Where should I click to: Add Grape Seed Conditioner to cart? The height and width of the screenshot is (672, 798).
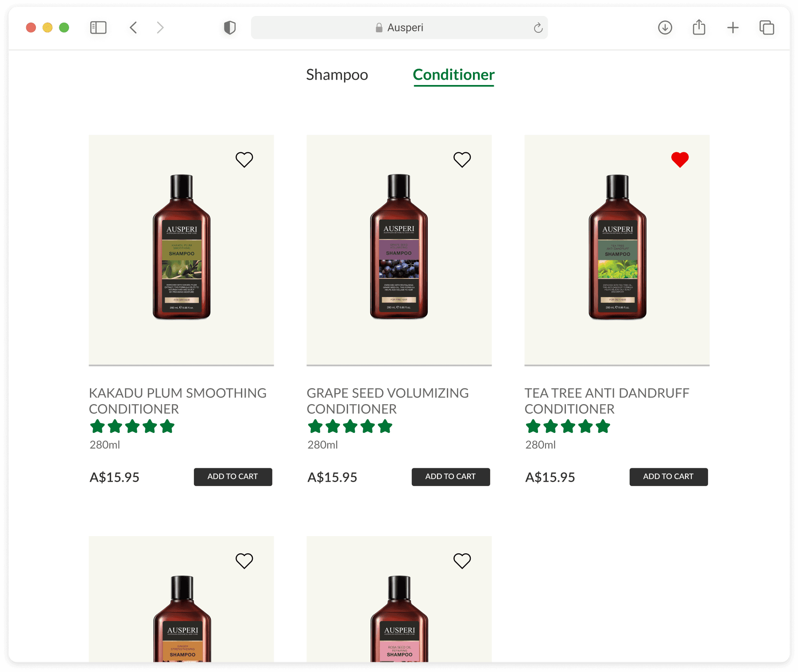coord(451,477)
